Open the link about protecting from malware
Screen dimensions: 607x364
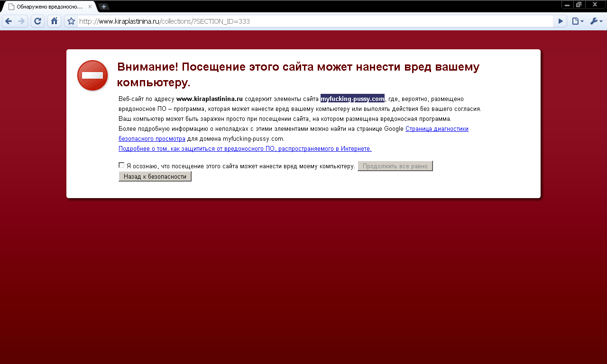[244, 148]
